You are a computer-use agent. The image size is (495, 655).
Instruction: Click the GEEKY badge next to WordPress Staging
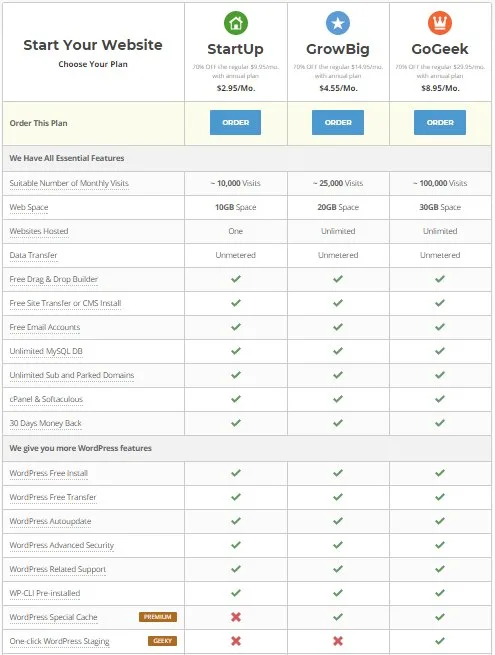[x=162, y=641]
